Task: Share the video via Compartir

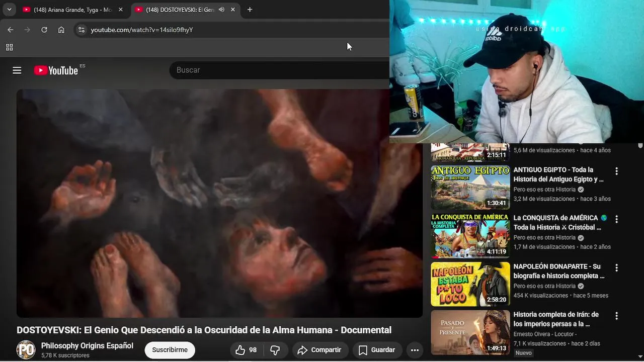Action: point(319,350)
